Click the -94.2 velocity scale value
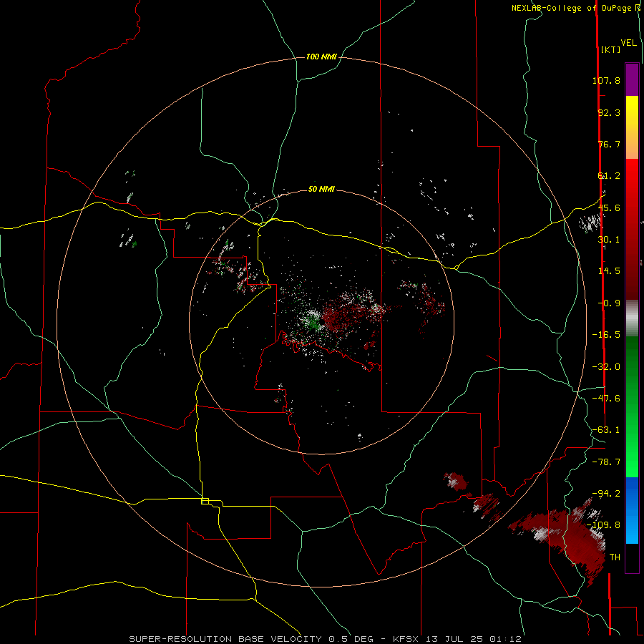Screen dimensions: 644x644 606,494
